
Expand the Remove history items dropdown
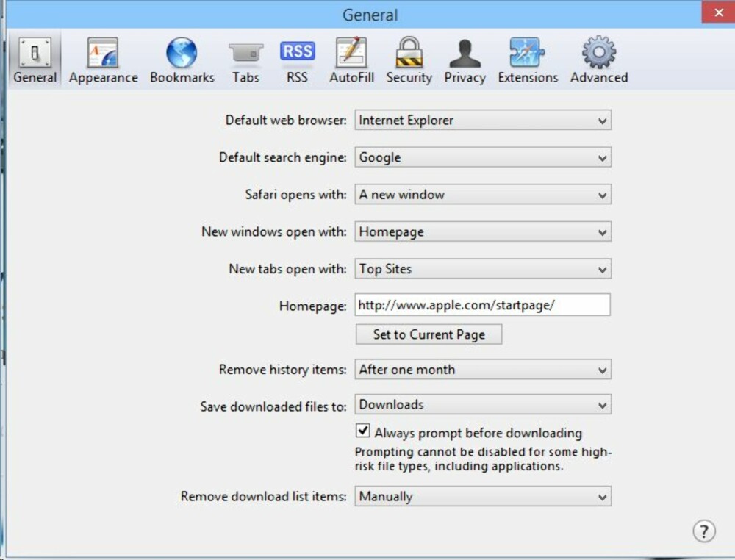(x=483, y=369)
